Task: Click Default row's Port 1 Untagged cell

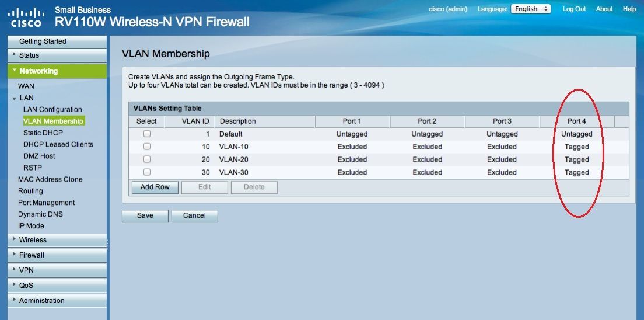Action: pyautogui.click(x=352, y=134)
